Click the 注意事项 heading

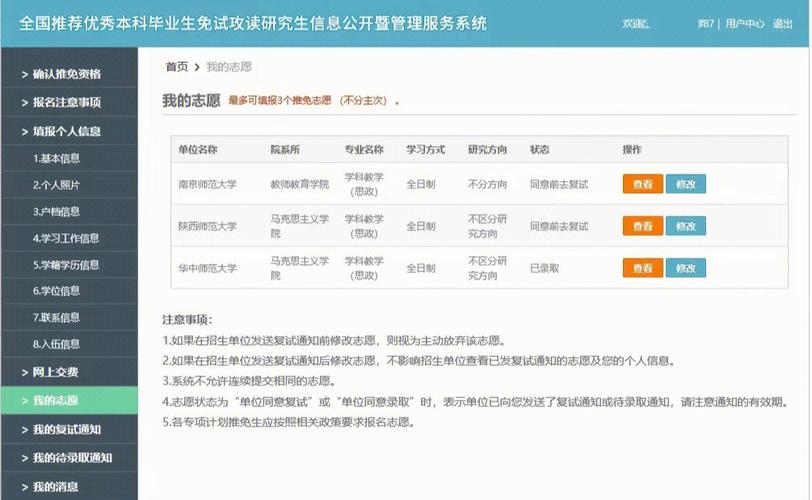click(x=187, y=319)
